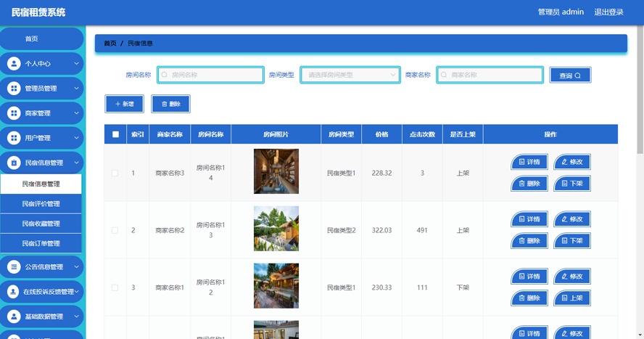Expand 基础数据管理 menu chevron

(x=76, y=316)
